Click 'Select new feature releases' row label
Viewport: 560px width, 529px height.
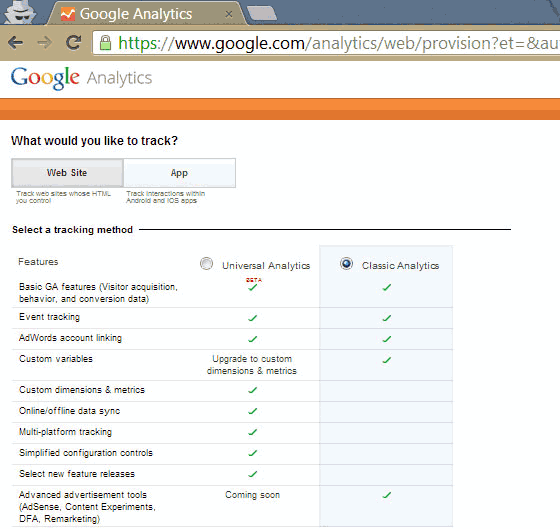click(x=77, y=474)
